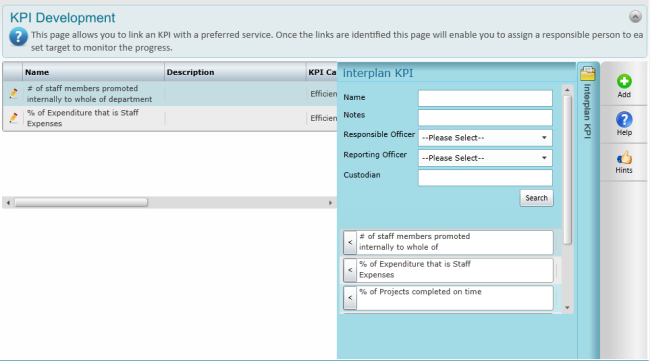Edit the staff members promoted row pencil icon

click(x=13, y=93)
